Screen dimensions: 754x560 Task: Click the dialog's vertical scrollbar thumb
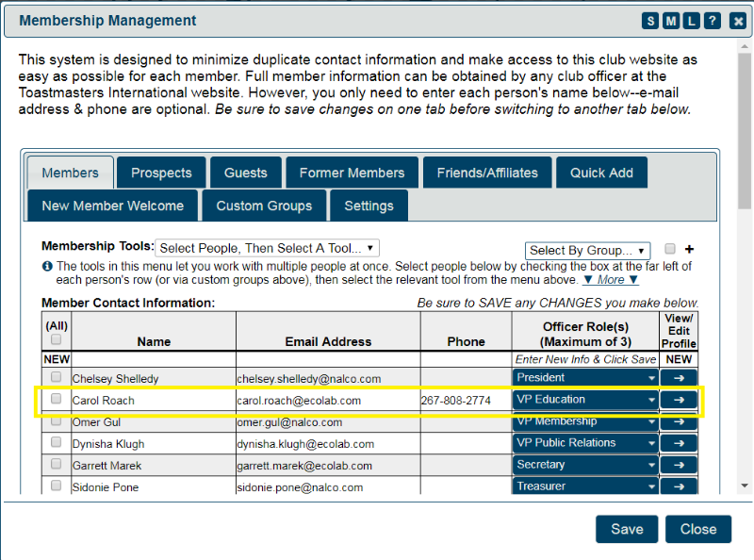coord(745,131)
